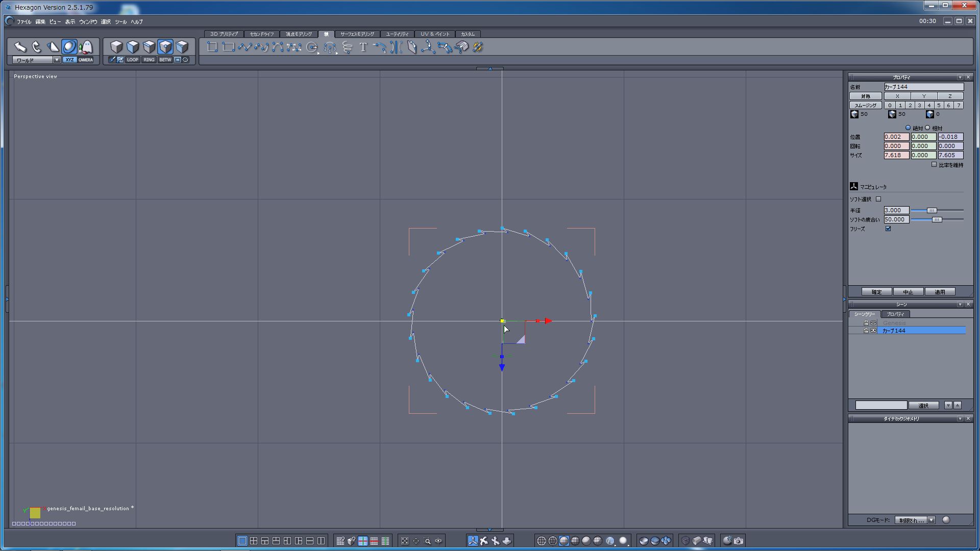980x551 pixels.
Task: Toggle visibility eye of カーブ144
Action: [873, 331]
